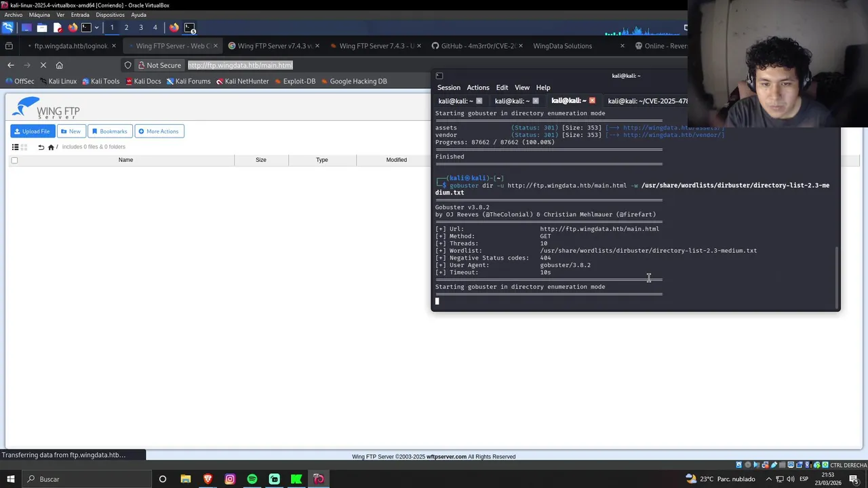Screen dimensions: 868x488
Task: Click the URL bar with ftp.wingdata.htb/main.html
Action: [x=240, y=65]
